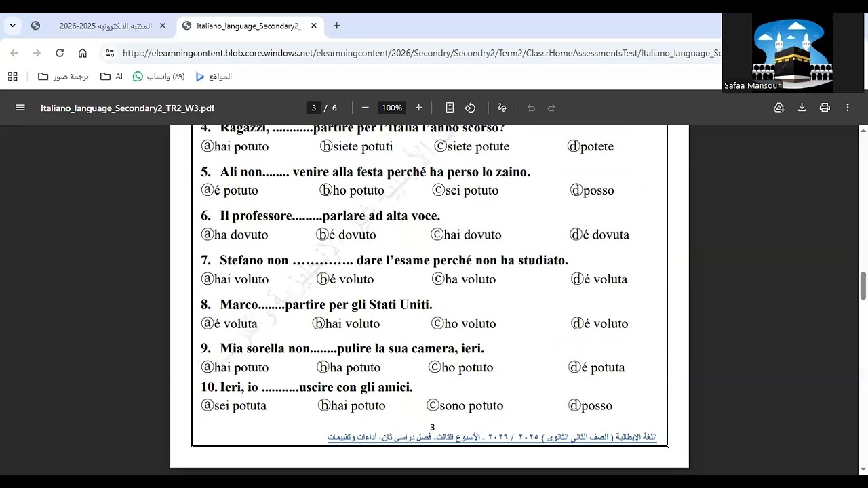This screenshot has height=488, width=868.
Task: View site information icon in address bar
Action: click(110, 53)
